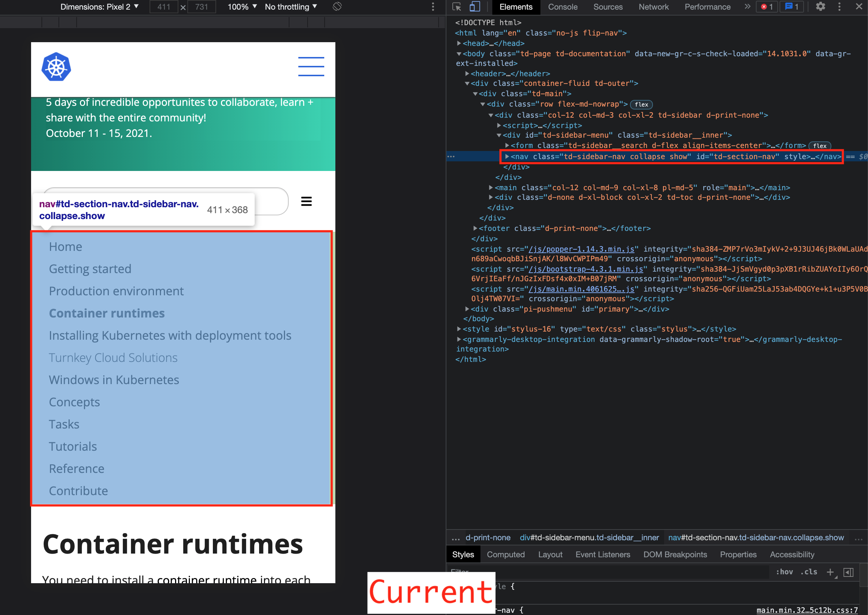Open the Computed styles tab

[506, 554]
